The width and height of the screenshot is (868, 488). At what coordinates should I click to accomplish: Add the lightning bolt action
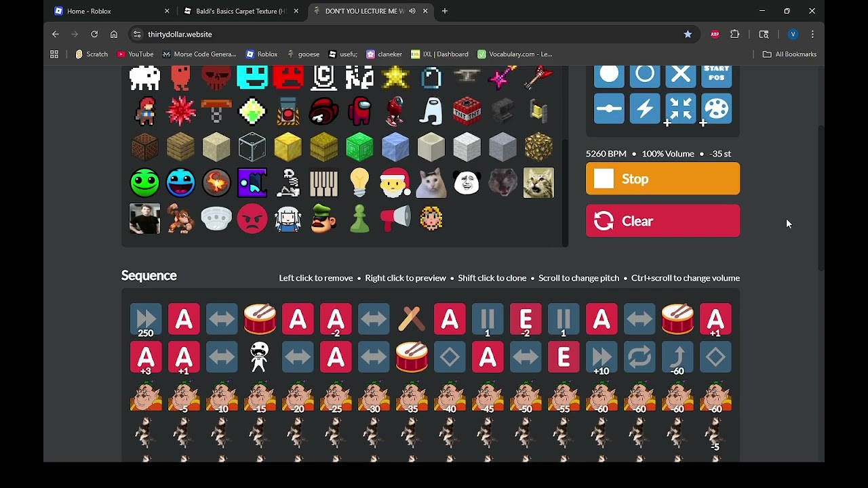pyautogui.click(x=645, y=109)
